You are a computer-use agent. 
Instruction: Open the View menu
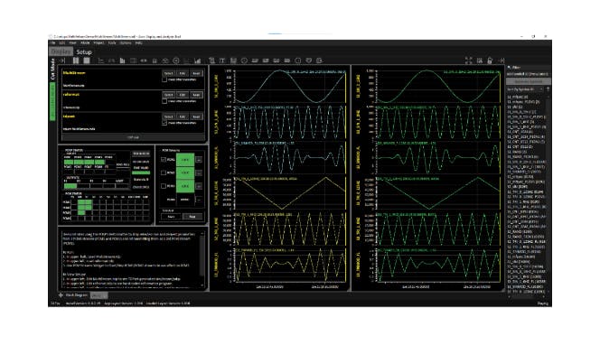point(72,42)
